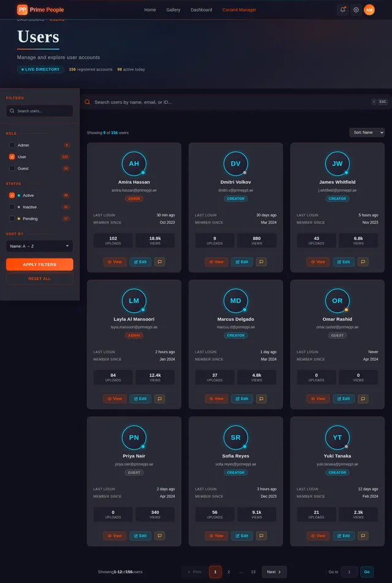The width and height of the screenshot is (392, 583).
Task: Go to the Next page of users
Action: coord(274,572)
